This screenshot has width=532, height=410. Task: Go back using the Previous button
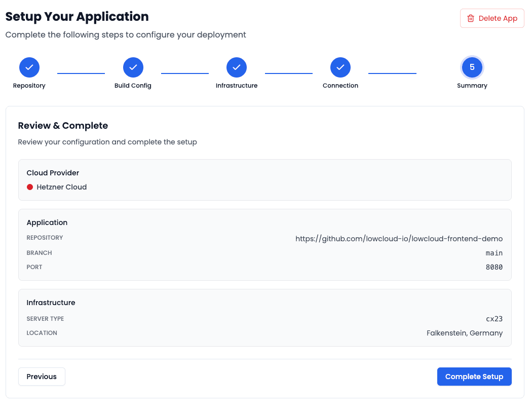click(42, 377)
